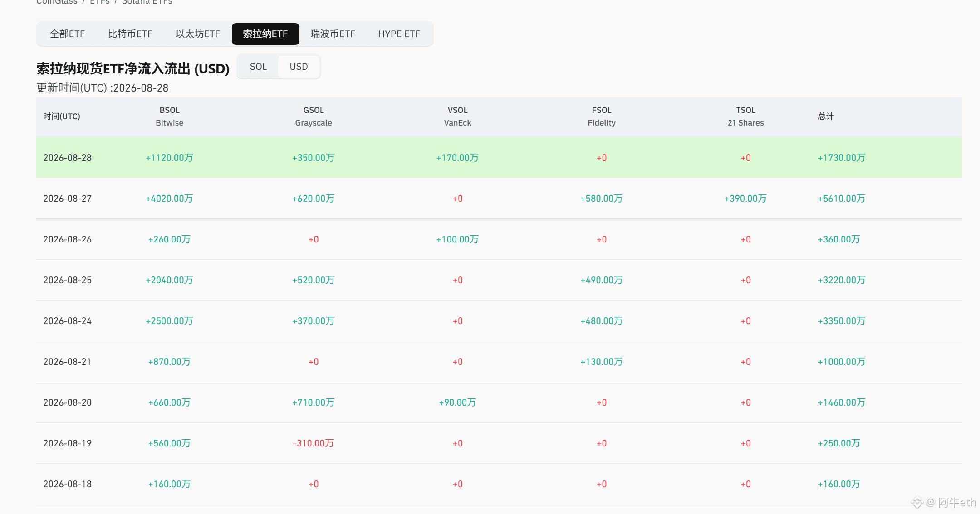
Task: Click the 时间(UTC) column header
Action: pos(62,116)
